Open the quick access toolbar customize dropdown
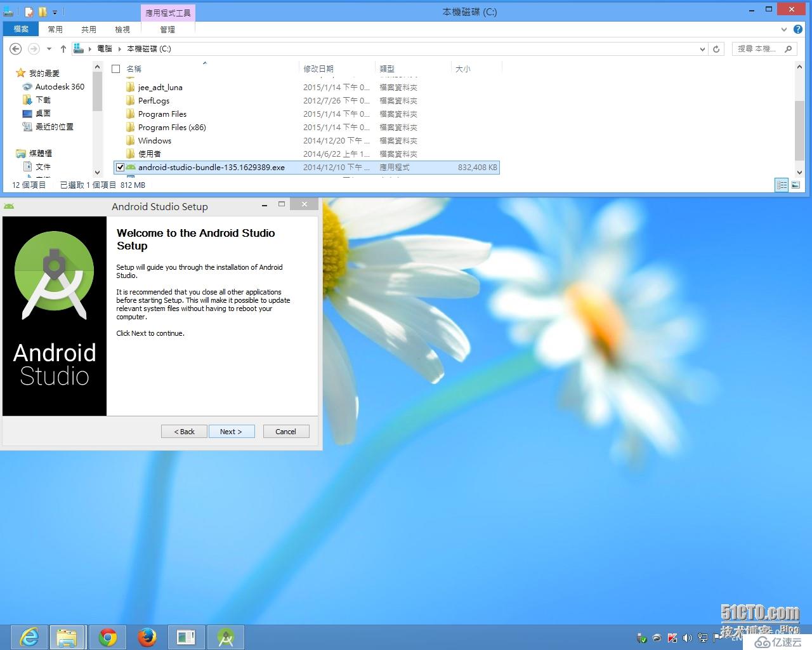The width and height of the screenshot is (812, 650). pos(55,12)
